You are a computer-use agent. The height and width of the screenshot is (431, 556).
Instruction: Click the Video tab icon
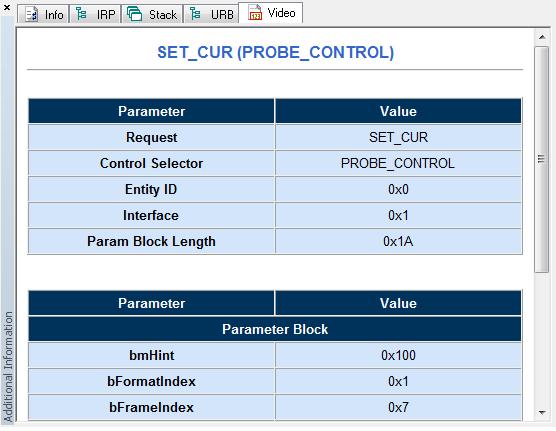coord(255,12)
